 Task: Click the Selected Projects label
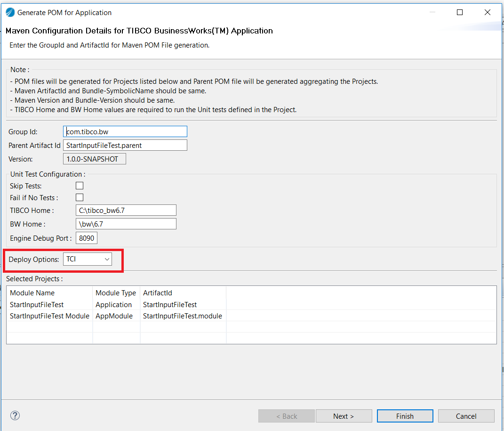tap(34, 278)
